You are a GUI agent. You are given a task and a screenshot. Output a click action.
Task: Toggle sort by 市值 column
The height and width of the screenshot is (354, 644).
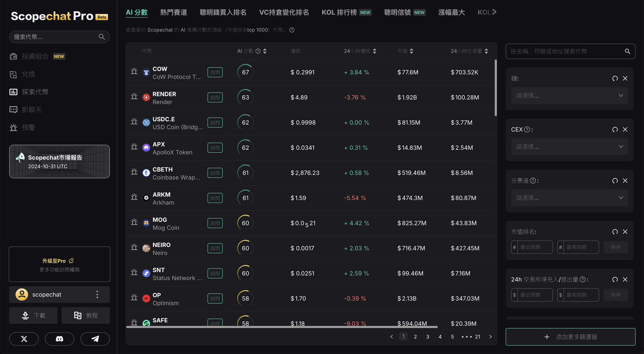tap(412, 51)
